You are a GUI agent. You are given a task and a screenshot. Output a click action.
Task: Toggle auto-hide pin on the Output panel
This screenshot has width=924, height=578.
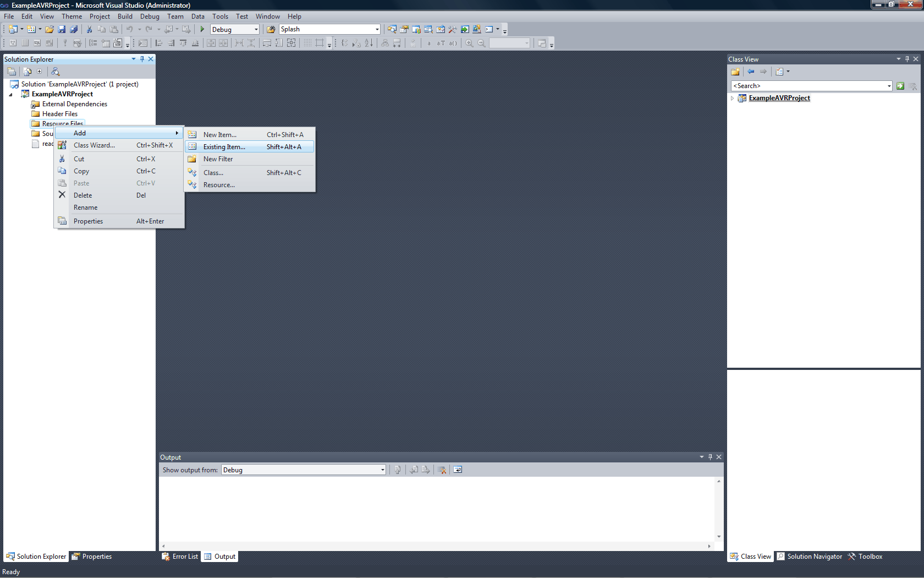pyautogui.click(x=710, y=457)
